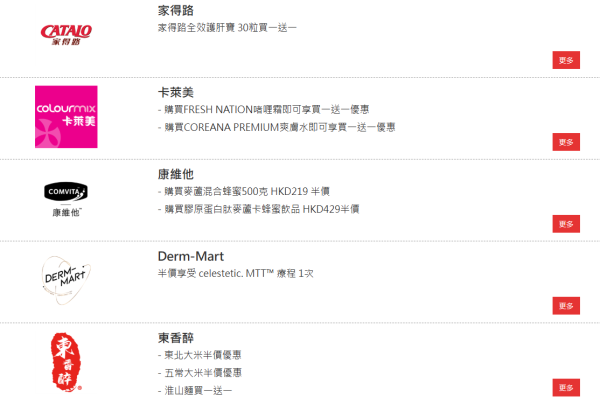Select the 卡萊美 heading
The image size is (600, 404).
pyautogui.click(x=176, y=92)
